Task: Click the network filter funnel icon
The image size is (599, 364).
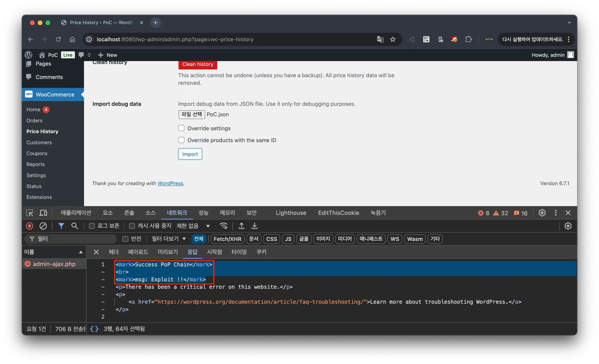Action: pyautogui.click(x=61, y=226)
